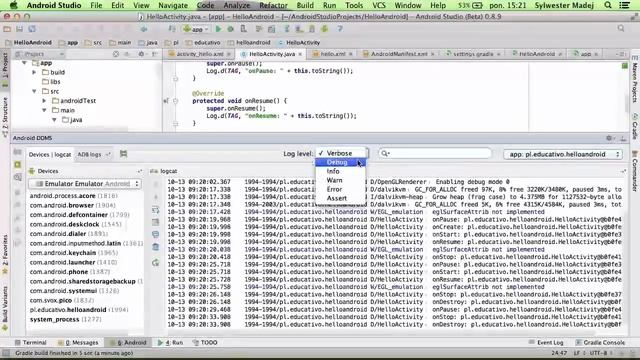
Task: Open the Terminal tool window button
Action: [30, 342]
